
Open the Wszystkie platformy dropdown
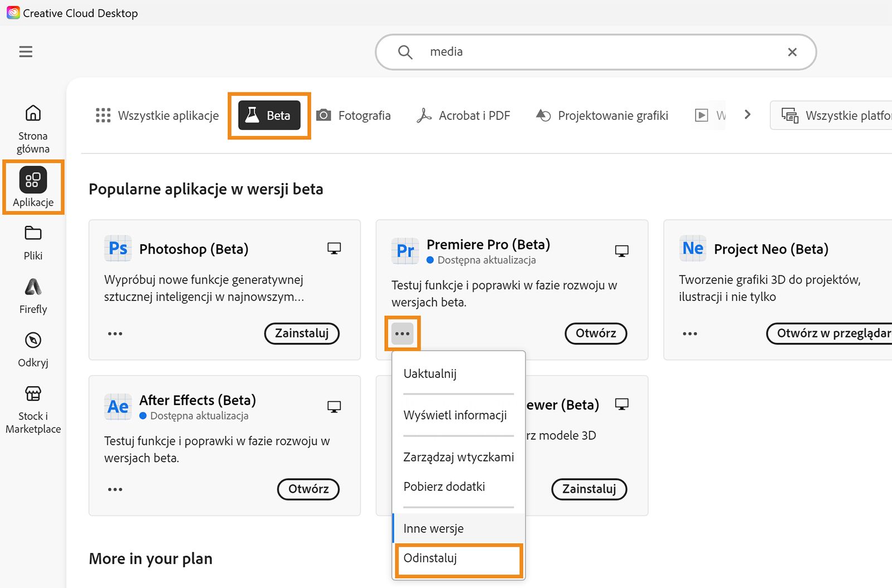pos(831,115)
